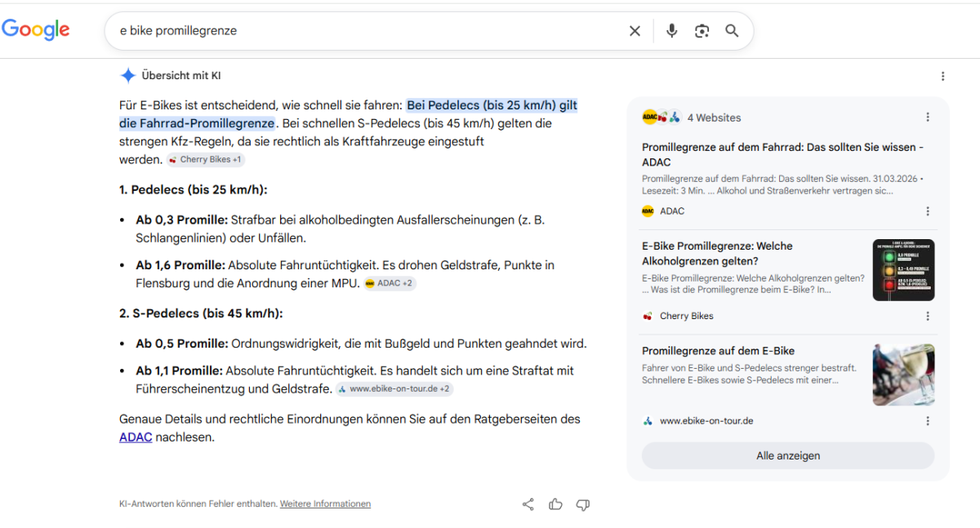Start voice search with microphone icon

click(671, 31)
